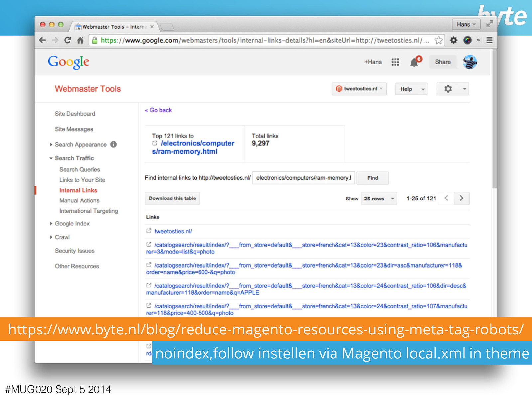Select Links to Your Site

pos(82,180)
